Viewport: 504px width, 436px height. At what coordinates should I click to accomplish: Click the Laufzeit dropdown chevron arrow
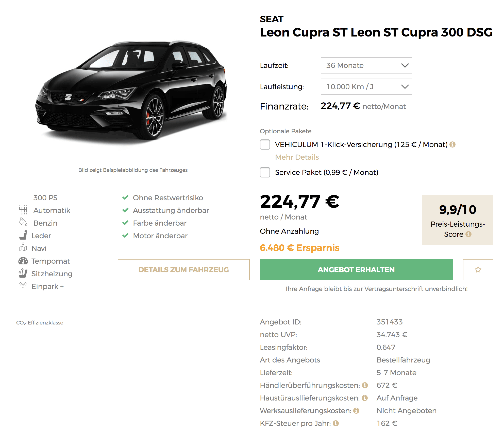coord(405,65)
